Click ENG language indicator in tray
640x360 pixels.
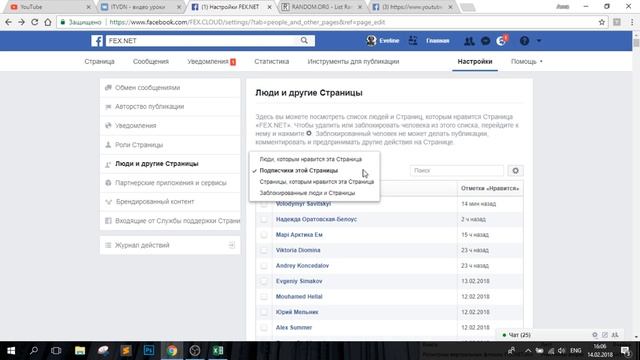point(576,351)
